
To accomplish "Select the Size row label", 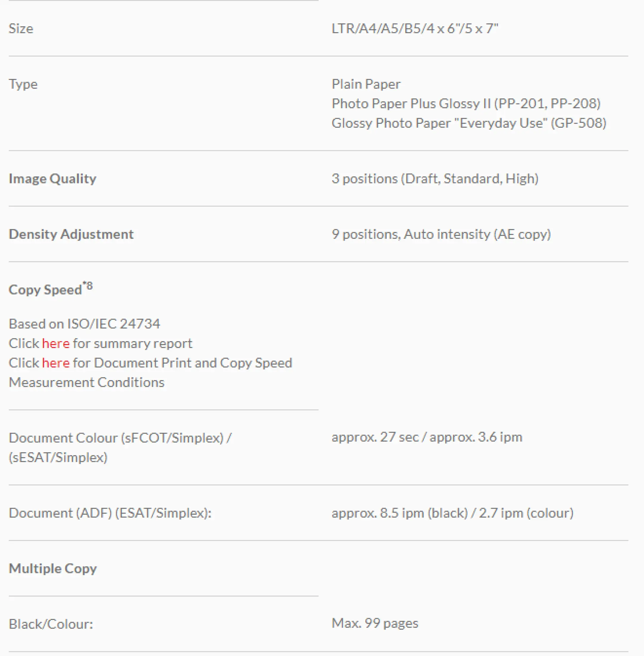I will tap(21, 28).
